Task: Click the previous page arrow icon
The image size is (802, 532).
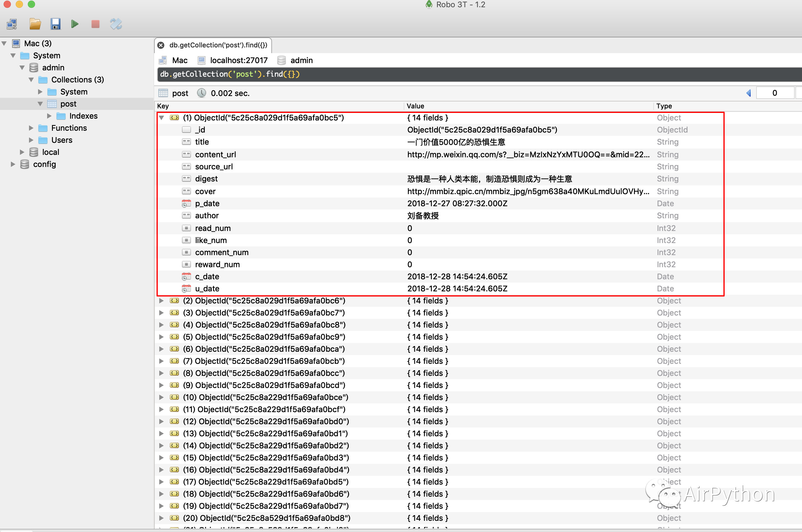Action: (x=749, y=93)
